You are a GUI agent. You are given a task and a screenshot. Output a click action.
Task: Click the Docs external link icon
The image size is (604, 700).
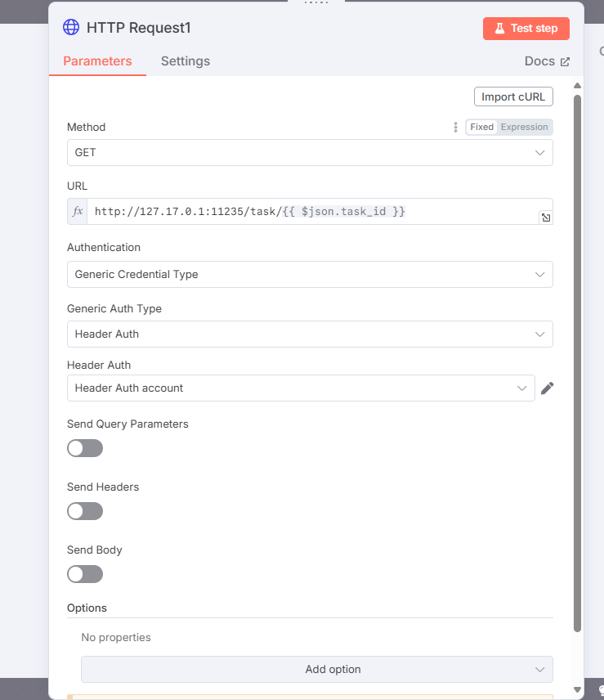(565, 61)
